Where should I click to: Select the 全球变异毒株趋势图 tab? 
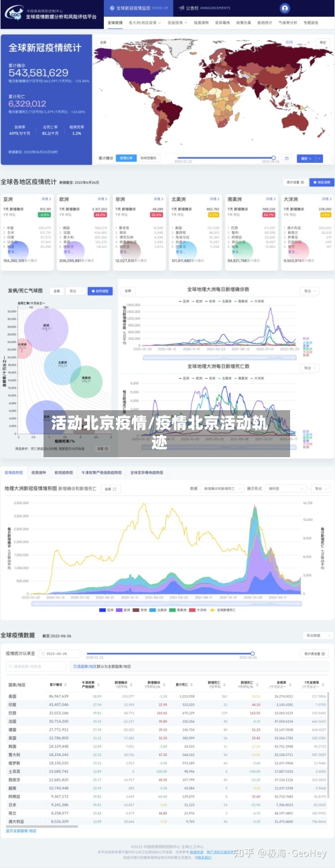[x=148, y=472]
